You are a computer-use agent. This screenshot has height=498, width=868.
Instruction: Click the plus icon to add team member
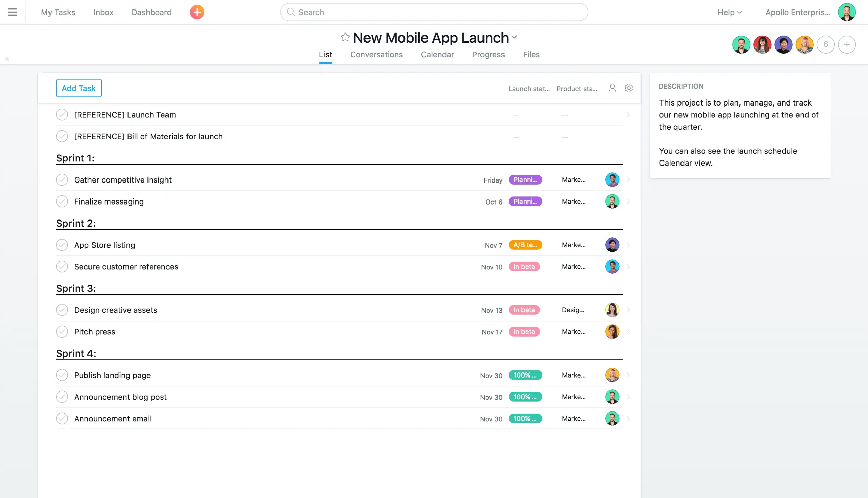point(847,44)
